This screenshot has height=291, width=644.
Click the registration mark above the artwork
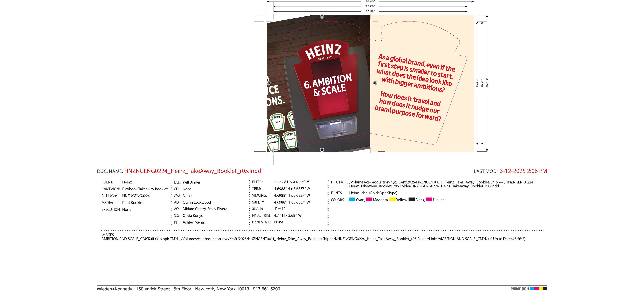pyautogui.click(x=322, y=16)
